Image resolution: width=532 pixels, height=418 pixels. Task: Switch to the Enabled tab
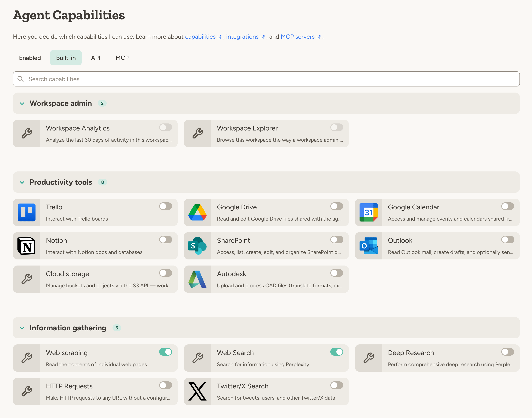click(x=30, y=58)
